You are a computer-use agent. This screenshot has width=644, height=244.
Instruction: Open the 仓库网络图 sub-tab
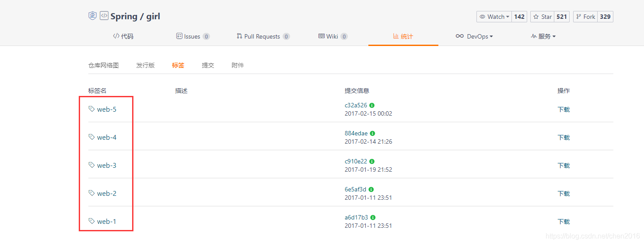coord(103,65)
